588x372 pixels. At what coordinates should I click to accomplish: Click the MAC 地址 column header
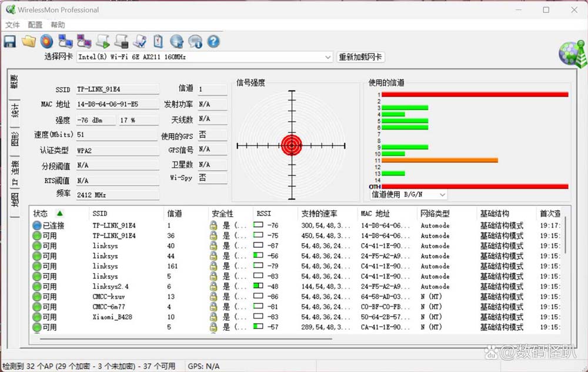point(375,214)
